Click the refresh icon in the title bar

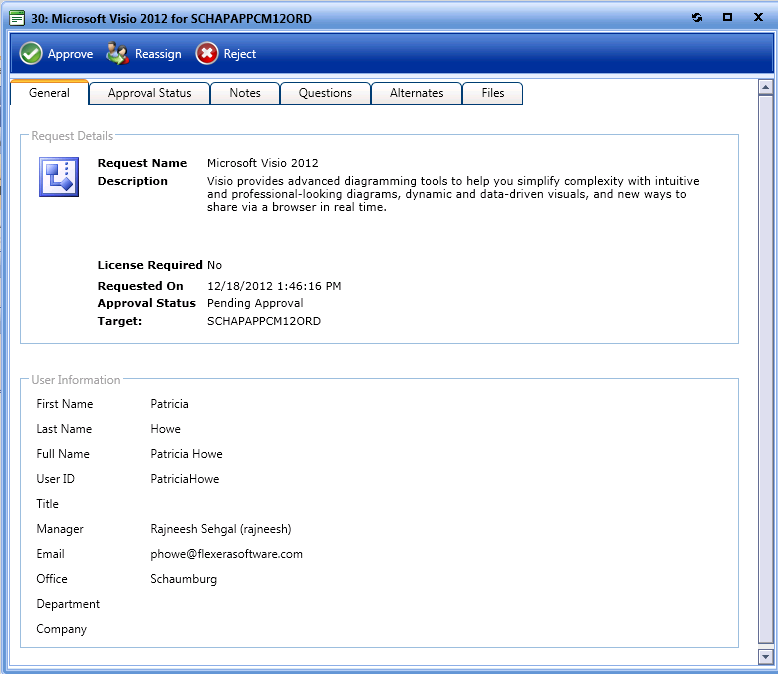(697, 17)
